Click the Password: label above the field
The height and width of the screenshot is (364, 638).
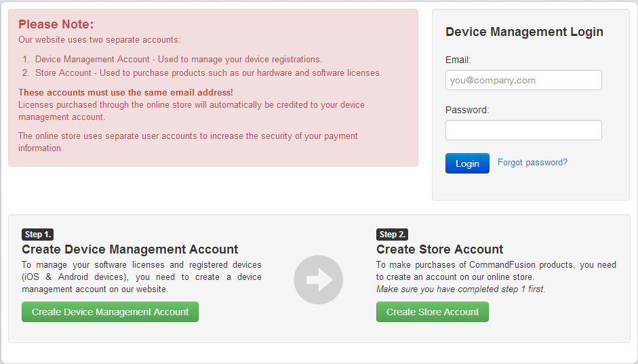coord(467,110)
